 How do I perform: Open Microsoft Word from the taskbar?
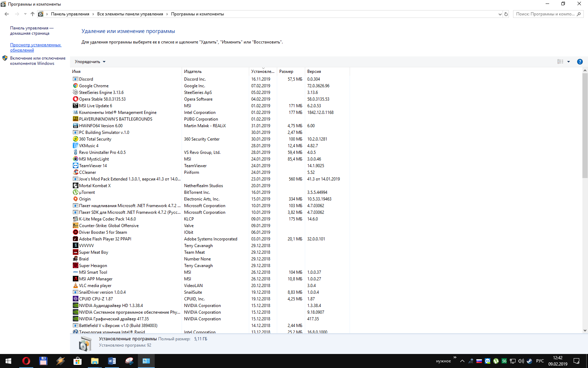click(x=112, y=361)
